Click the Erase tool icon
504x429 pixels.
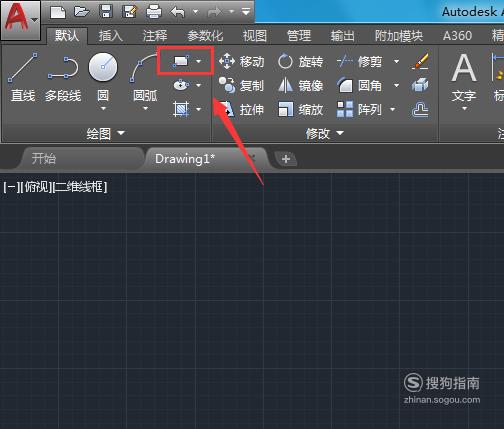coord(420,61)
